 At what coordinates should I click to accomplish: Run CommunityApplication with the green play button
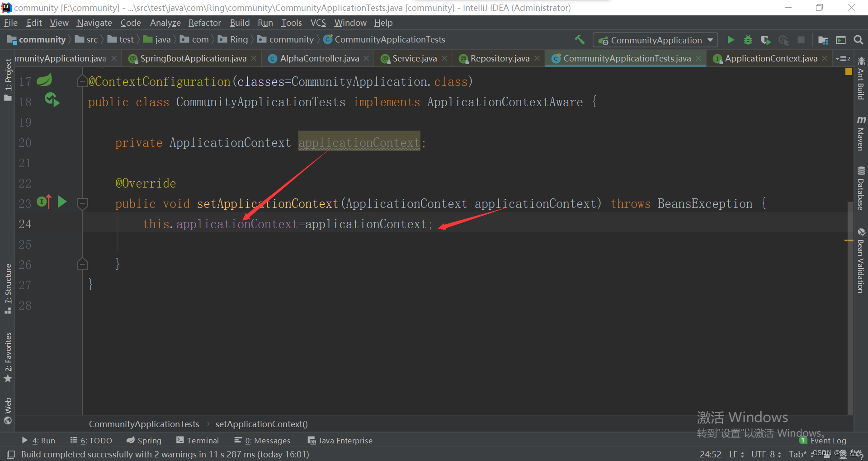731,40
